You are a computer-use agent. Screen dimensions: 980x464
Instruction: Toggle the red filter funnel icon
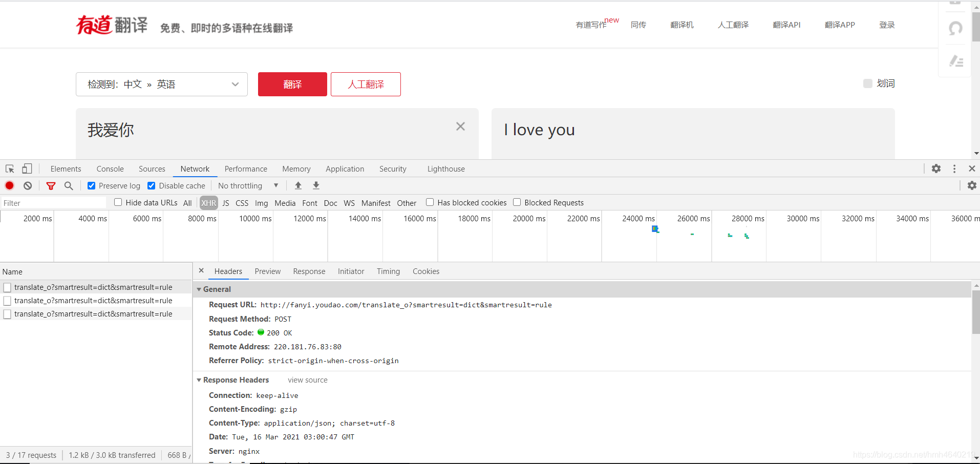click(x=51, y=185)
